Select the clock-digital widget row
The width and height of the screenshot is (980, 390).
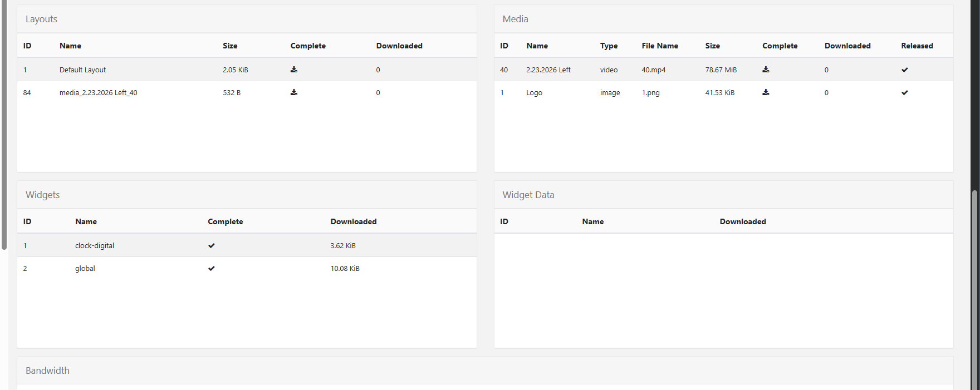coord(95,246)
